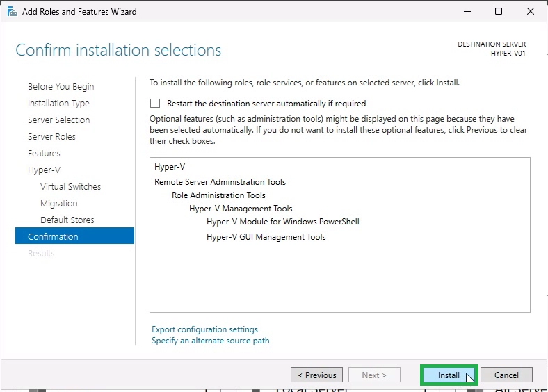Enable restart destination server automatically checkbox
548x392 pixels.
pos(155,104)
